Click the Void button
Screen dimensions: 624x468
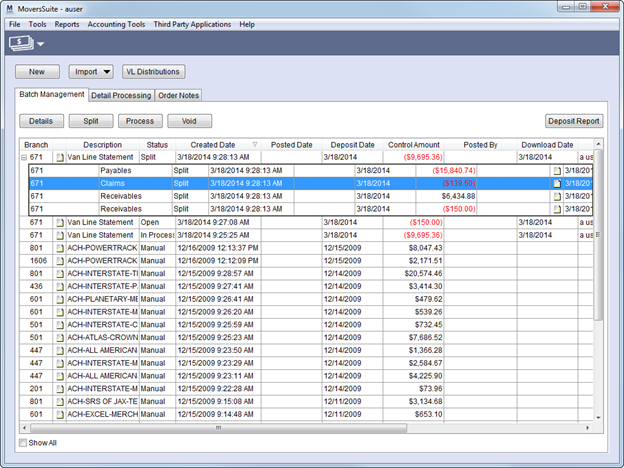click(x=189, y=121)
